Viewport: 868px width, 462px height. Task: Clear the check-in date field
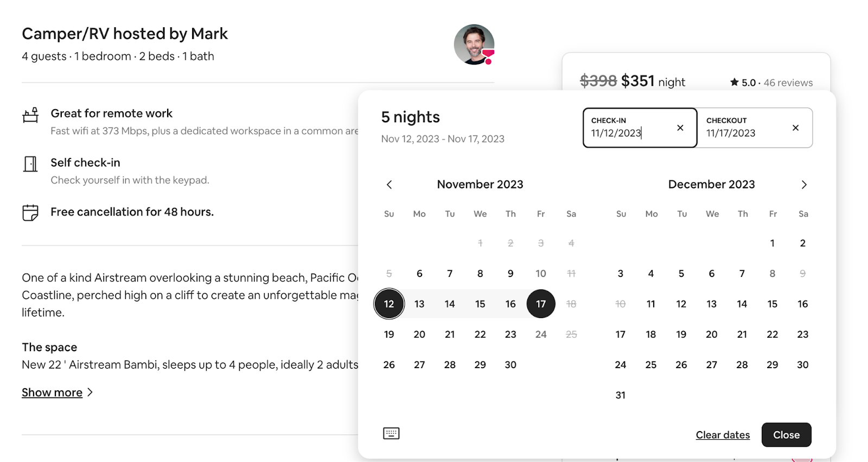pos(680,128)
